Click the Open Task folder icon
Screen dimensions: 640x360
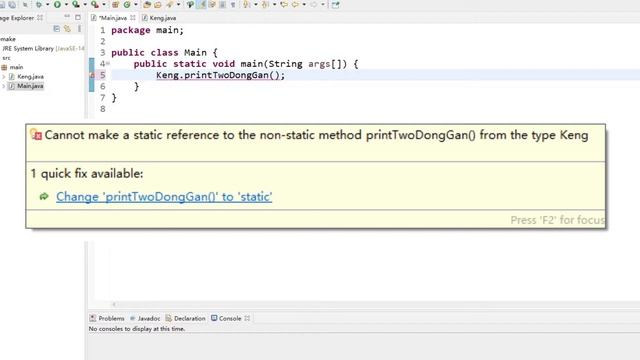tap(158, 4)
